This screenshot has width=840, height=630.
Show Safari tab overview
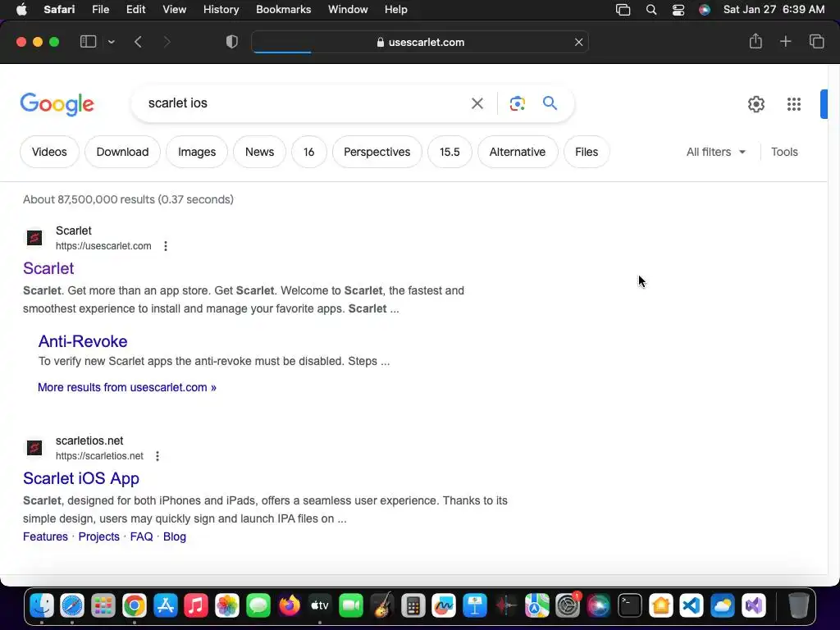pos(816,41)
